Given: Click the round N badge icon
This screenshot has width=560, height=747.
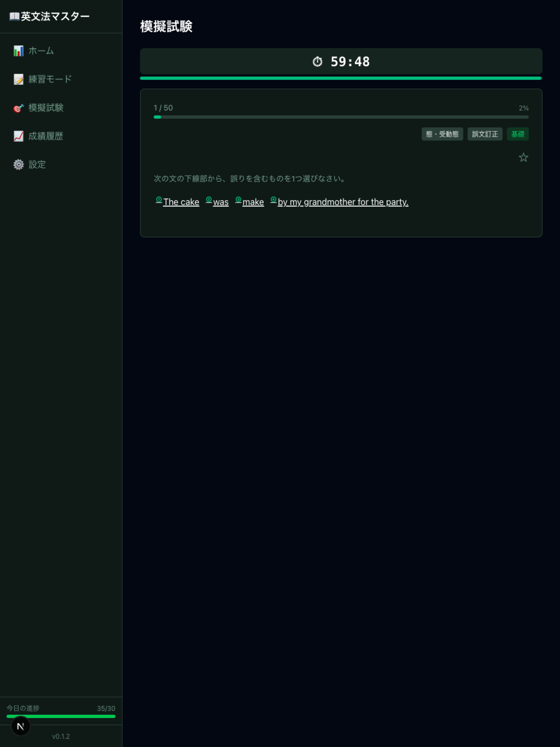Looking at the screenshot, I should [21, 726].
